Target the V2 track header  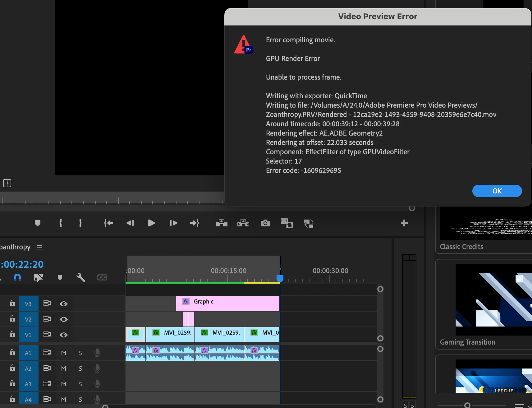[x=28, y=319]
